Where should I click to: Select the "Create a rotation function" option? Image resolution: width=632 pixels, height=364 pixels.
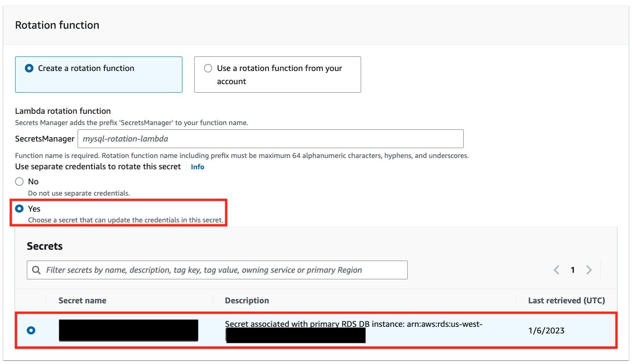click(99, 74)
